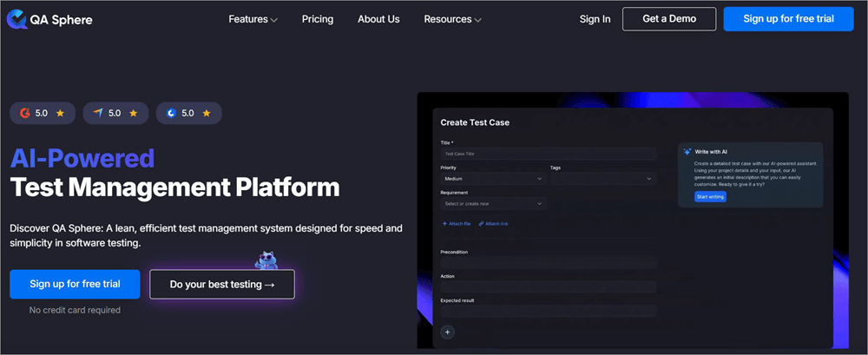Click the round plus button under Expected result
This screenshot has height=355, width=868.
click(448, 332)
